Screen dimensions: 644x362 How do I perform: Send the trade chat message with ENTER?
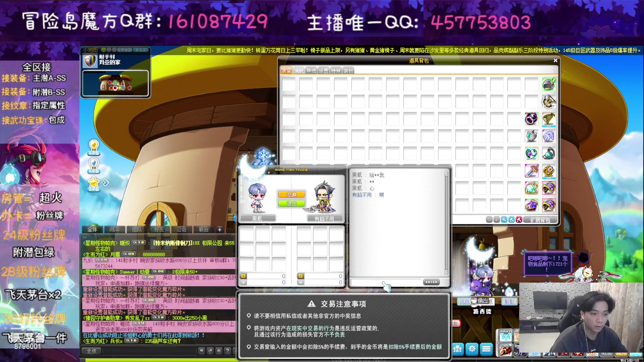tap(431, 282)
